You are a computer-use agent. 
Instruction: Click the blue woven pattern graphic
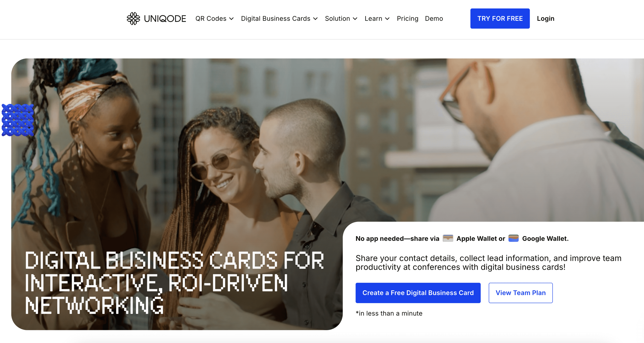(18, 120)
